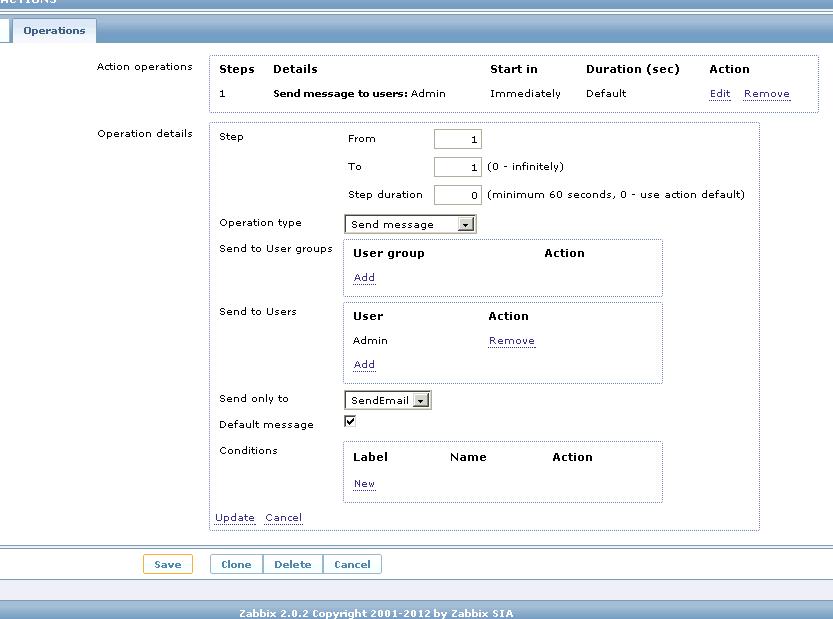Cancel the operation details editing
Screen dimensions: 833x619
[283, 518]
